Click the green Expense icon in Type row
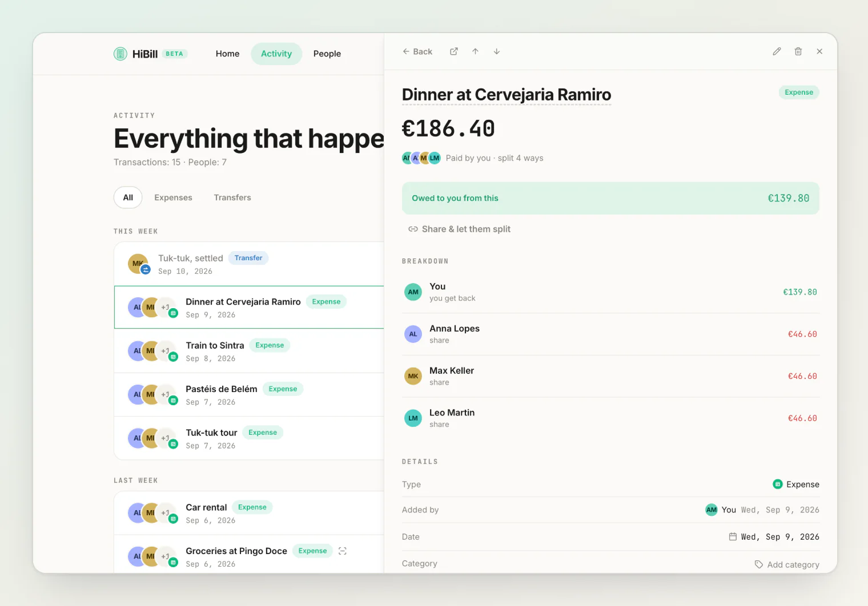 point(777,484)
